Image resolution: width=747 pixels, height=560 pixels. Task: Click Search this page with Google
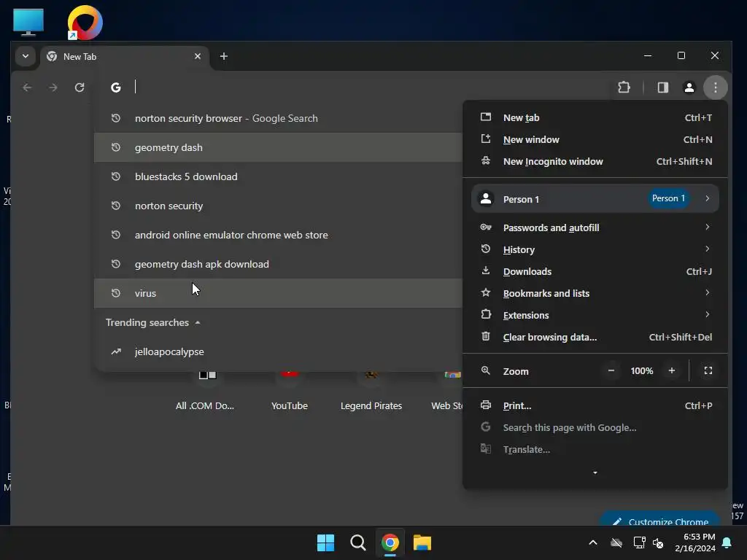[x=595, y=427]
